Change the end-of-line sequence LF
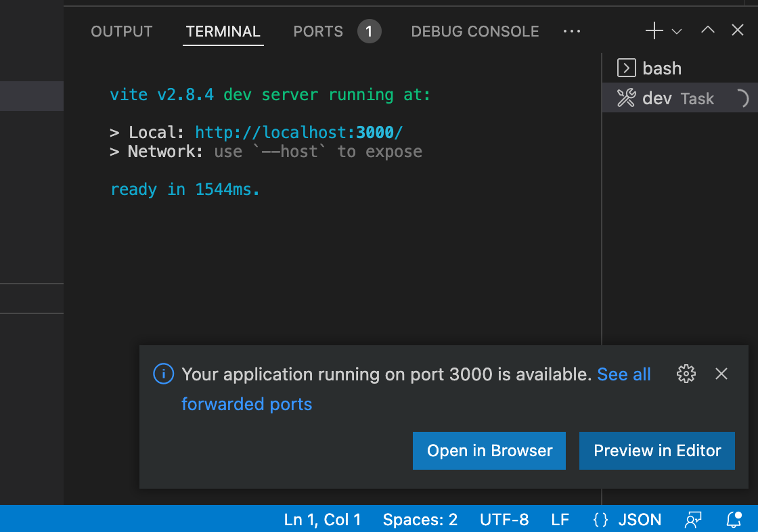This screenshot has height=532, width=758. pyautogui.click(x=560, y=519)
